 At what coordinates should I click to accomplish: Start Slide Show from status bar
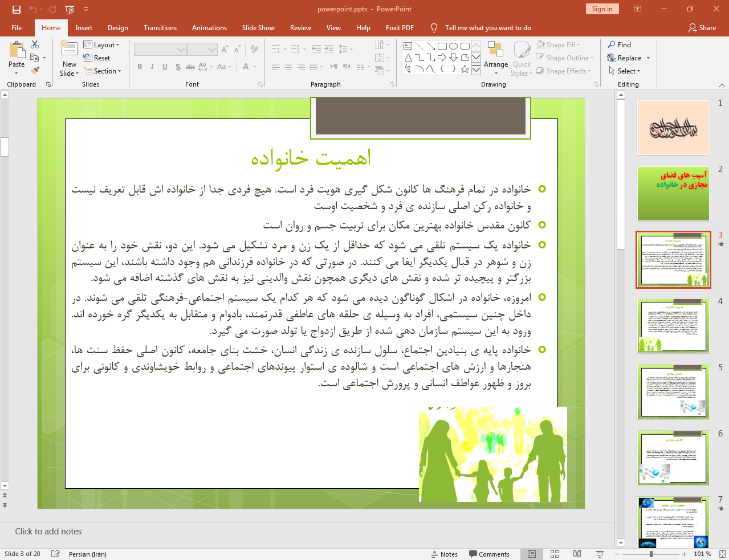pyautogui.click(x=600, y=554)
